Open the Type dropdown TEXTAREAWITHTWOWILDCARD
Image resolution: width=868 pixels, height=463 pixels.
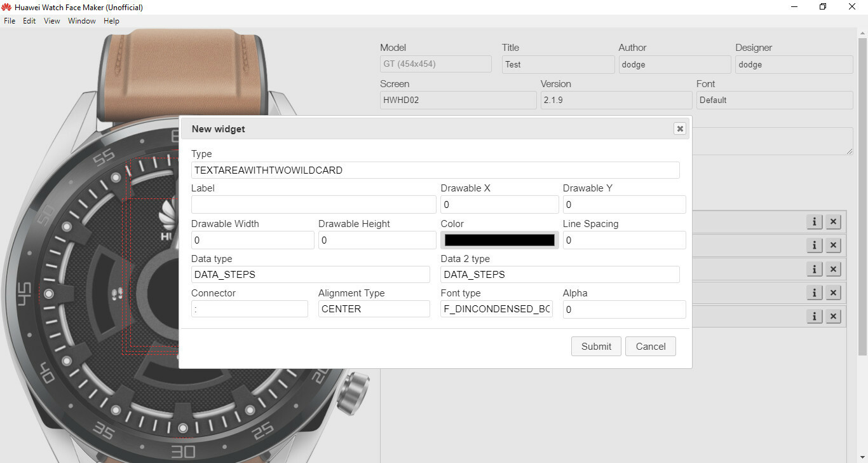435,170
